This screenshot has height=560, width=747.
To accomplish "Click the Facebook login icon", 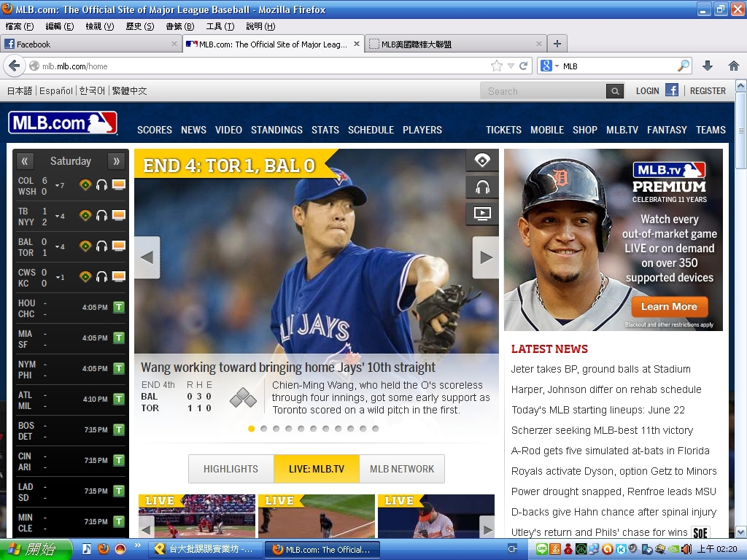I will pyautogui.click(x=672, y=90).
